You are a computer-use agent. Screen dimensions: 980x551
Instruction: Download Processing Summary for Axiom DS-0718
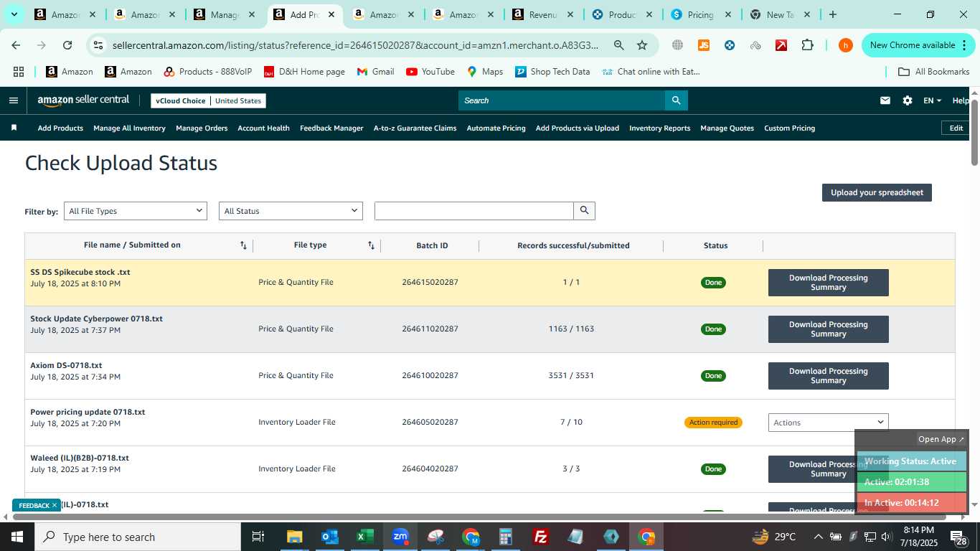[828, 376]
